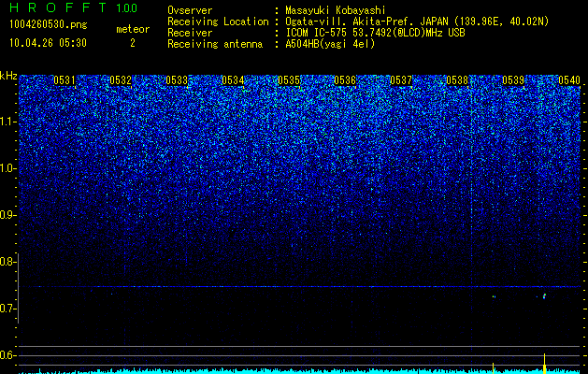Click the Ovserver label
Image resolution: width=588 pixels, height=374 pixels.
click(190, 10)
